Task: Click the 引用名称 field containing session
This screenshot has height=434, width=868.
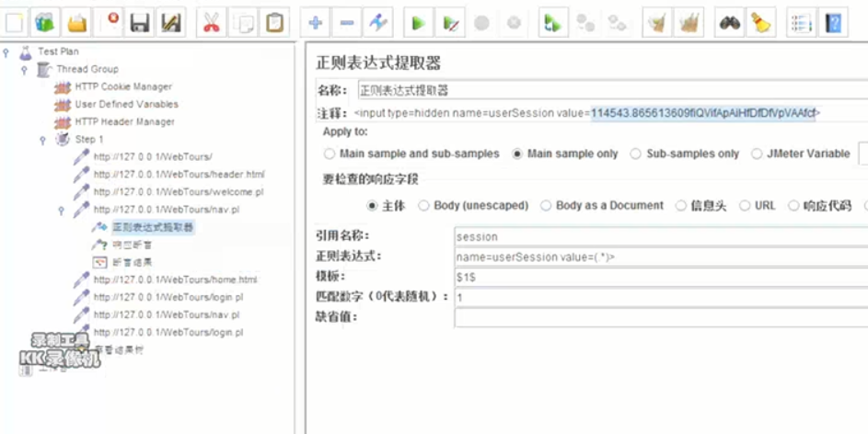Action: point(661,236)
